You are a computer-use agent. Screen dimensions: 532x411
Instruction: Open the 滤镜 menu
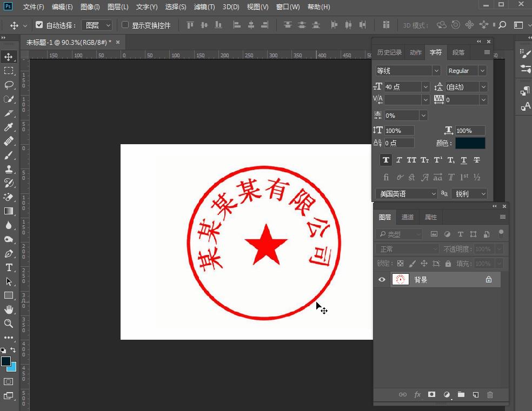tap(204, 7)
